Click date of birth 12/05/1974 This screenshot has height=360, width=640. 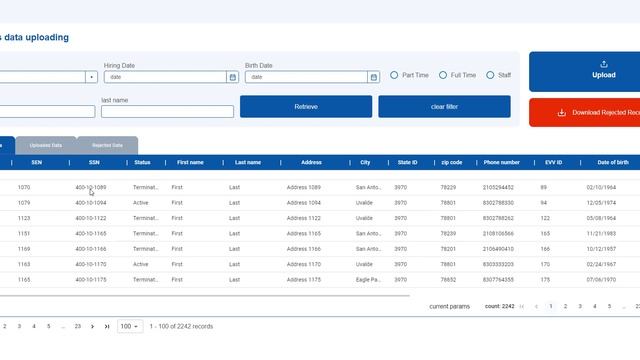[x=601, y=203]
